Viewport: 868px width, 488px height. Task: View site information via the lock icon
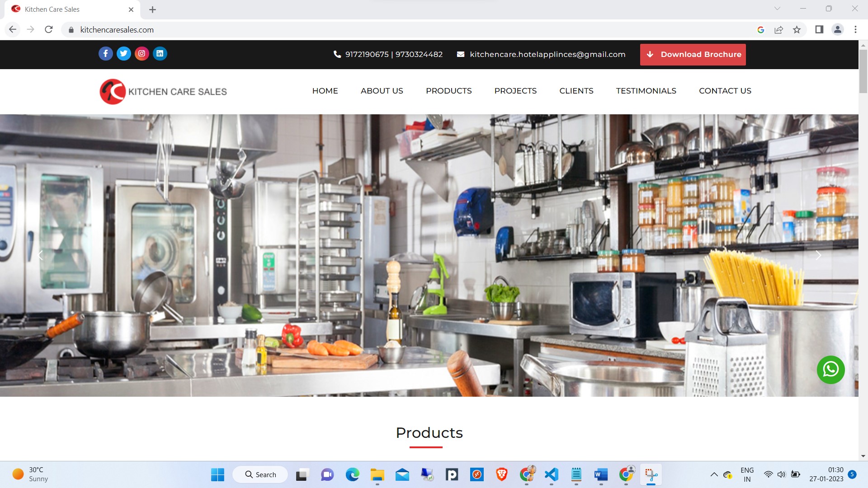71,30
